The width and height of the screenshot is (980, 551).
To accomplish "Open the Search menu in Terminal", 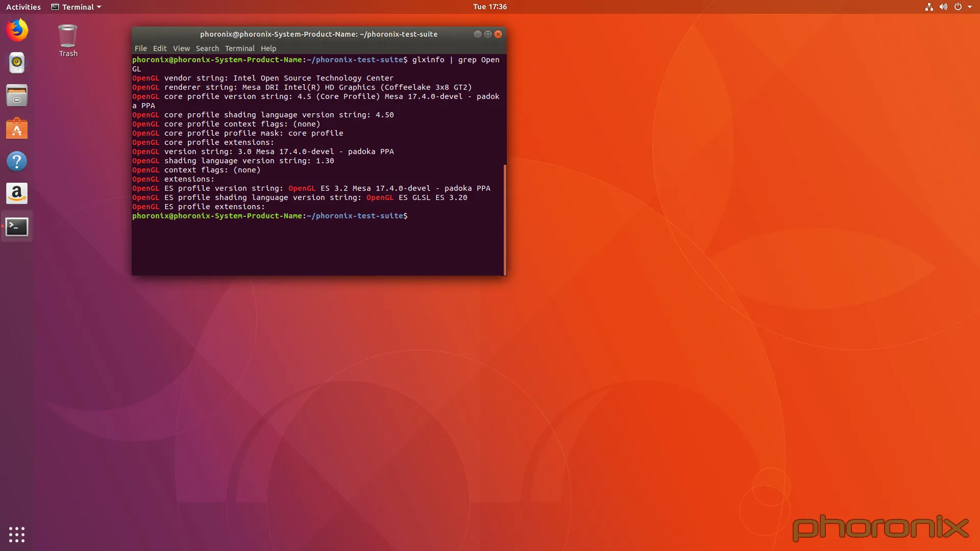I will point(207,48).
